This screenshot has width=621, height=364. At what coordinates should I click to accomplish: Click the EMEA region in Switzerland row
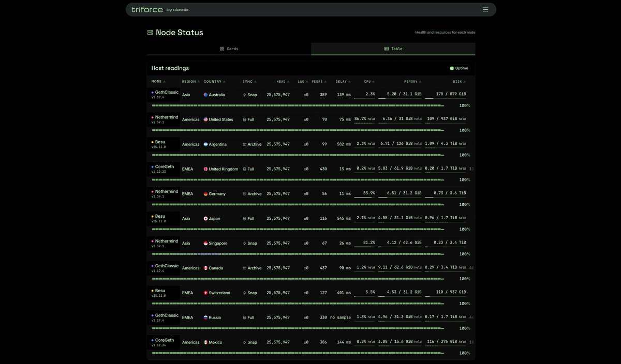coord(187,293)
